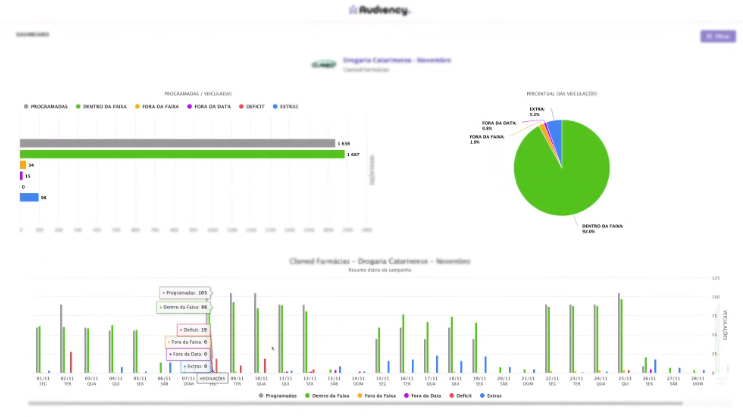Click the Dentro da Faixa: 86 tooltip
Viewport: 743px width, 417px height.
point(183,307)
